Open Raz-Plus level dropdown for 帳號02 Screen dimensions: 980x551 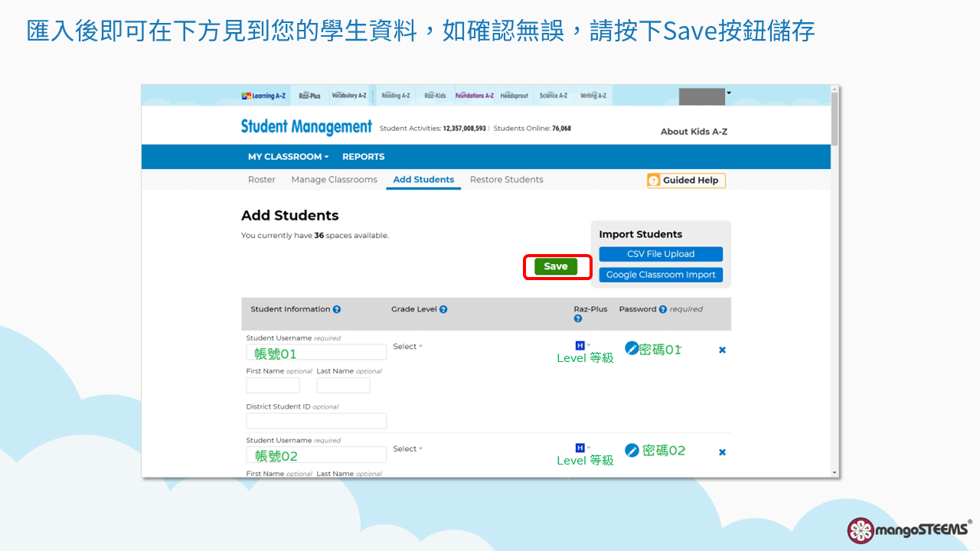[x=583, y=448]
